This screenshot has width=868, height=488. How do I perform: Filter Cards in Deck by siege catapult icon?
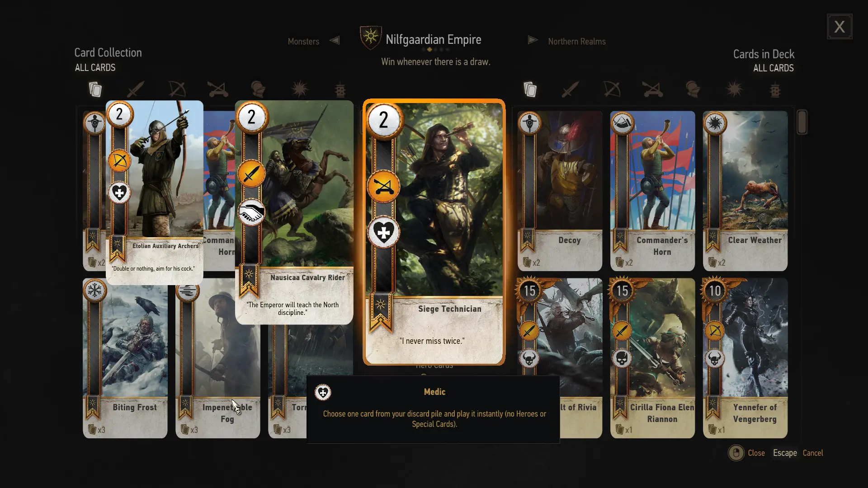point(653,89)
